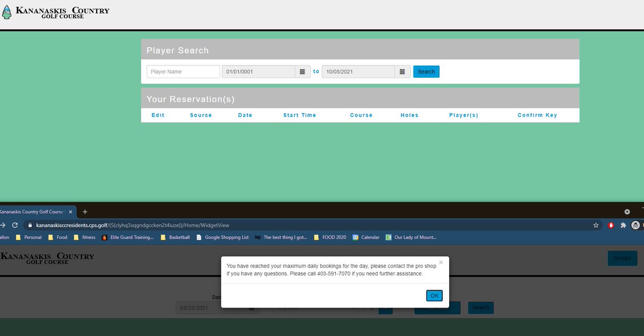Click the 10/05/2021 end date field
This screenshot has width=644, height=336.
pos(358,72)
